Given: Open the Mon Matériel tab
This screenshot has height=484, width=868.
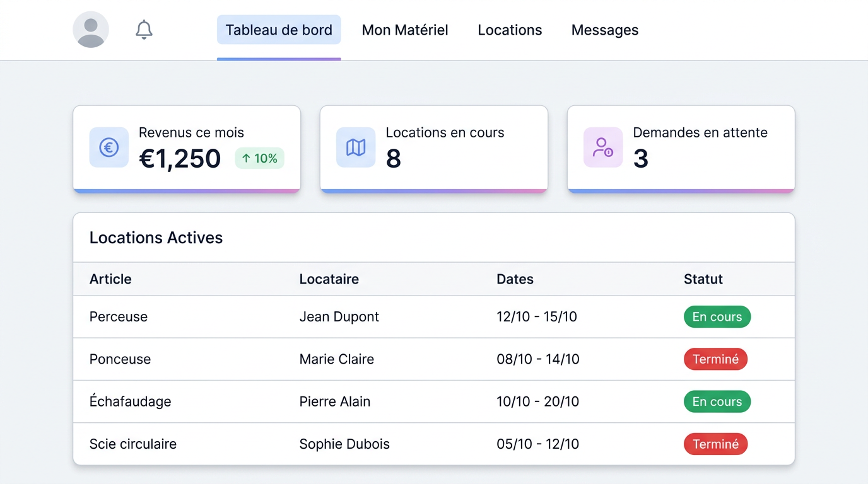Looking at the screenshot, I should coord(405,30).
